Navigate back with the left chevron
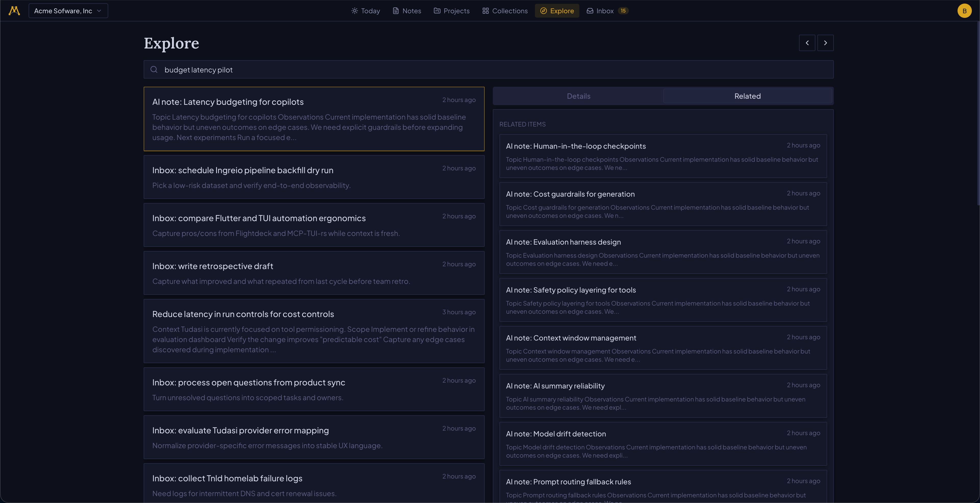Screen dimensions: 980x503 pos(807,43)
